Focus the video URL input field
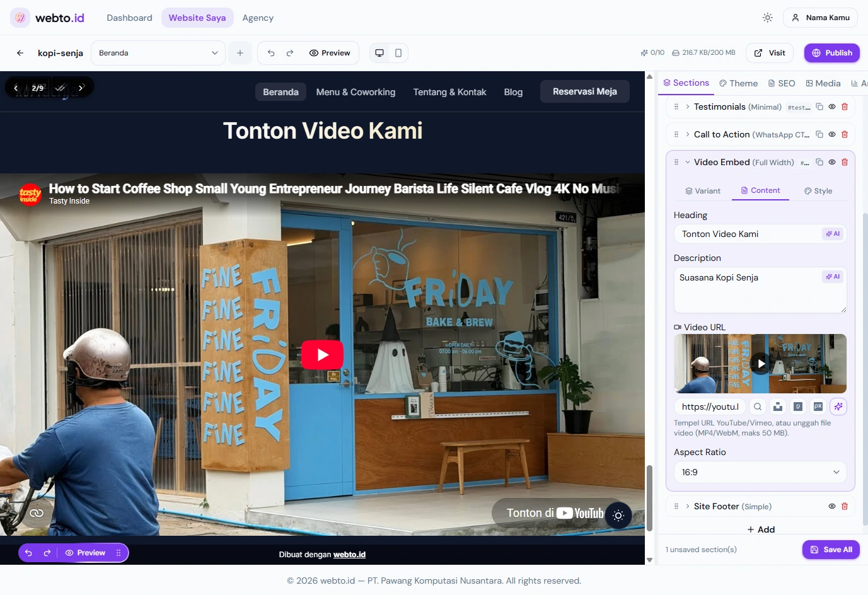 (710, 407)
